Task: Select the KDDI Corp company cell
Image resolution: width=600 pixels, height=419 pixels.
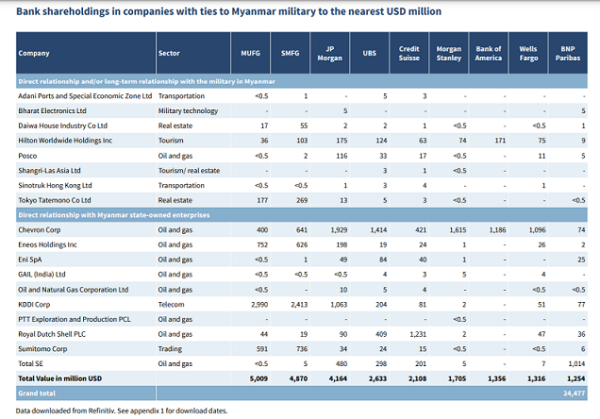Action: (x=34, y=305)
